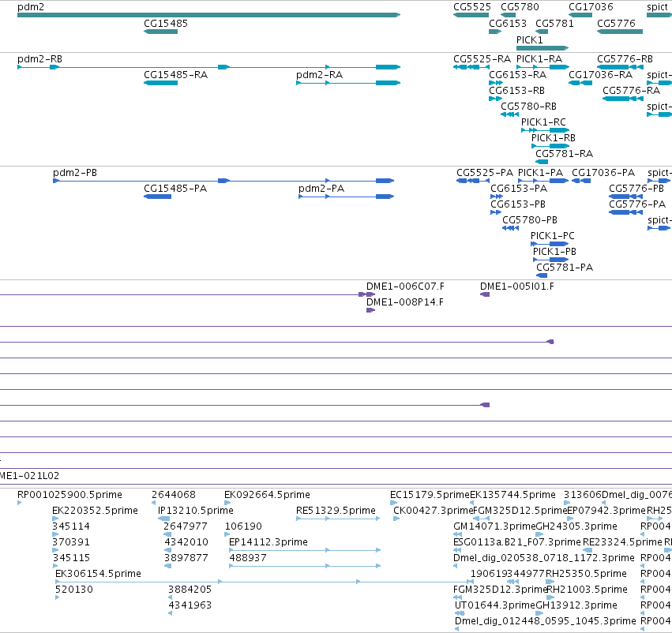The height and width of the screenshot is (633, 672).
Task: Click the PICK1-RB transcript label
Action: pyautogui.click(x=554, y=138)
